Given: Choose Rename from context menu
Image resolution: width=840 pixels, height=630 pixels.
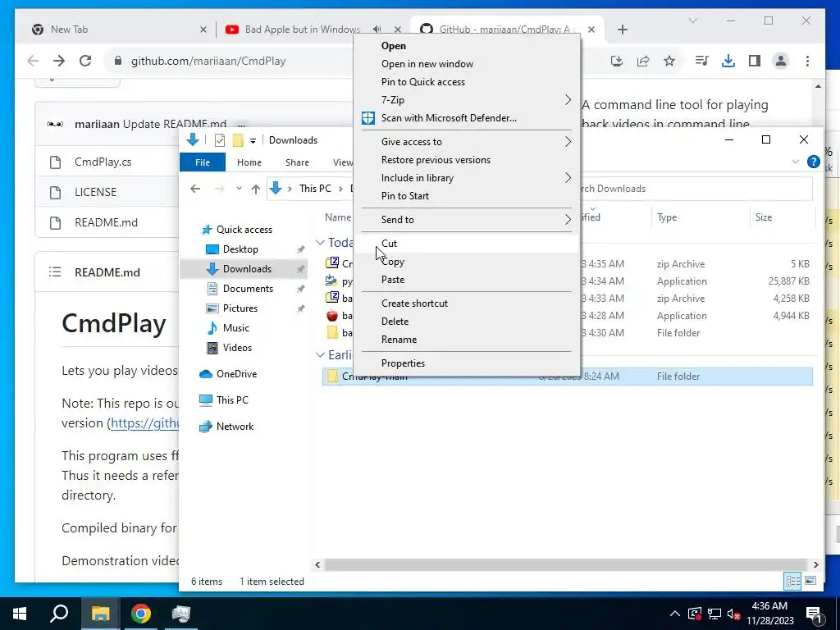Looking at the screenshot, I should 467,340.
